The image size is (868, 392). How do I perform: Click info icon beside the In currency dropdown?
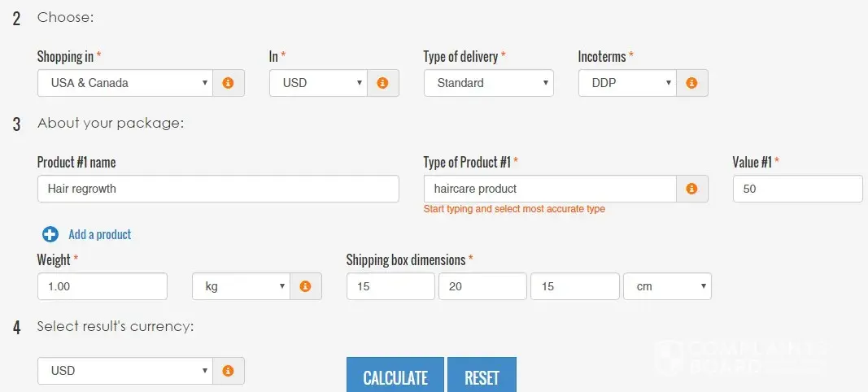(x=382, y=83)
